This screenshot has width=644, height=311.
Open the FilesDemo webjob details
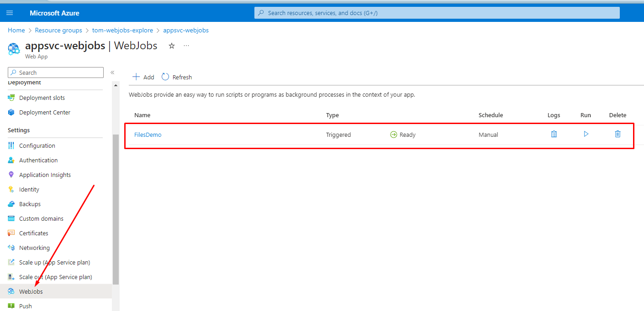tap(148, 134)
